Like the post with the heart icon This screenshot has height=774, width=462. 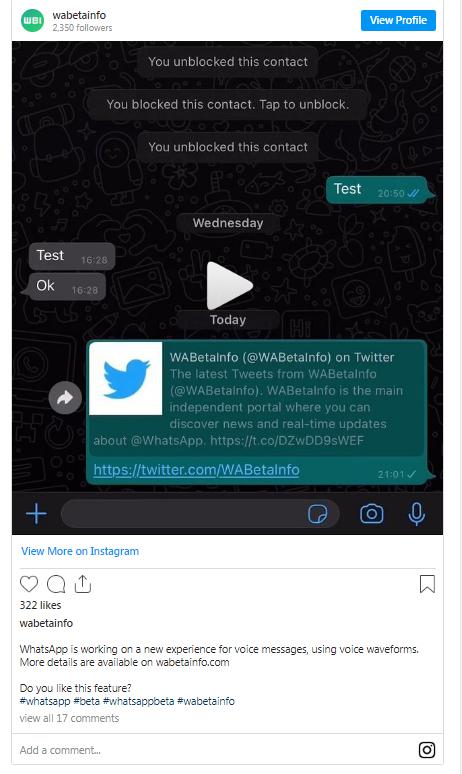pyautogui.click(x=29, y=584)
